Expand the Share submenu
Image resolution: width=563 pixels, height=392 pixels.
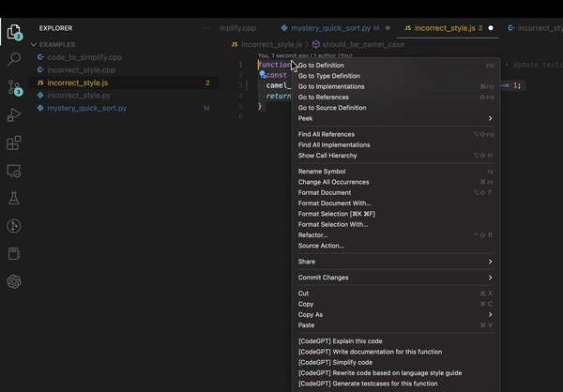point(395,262)
